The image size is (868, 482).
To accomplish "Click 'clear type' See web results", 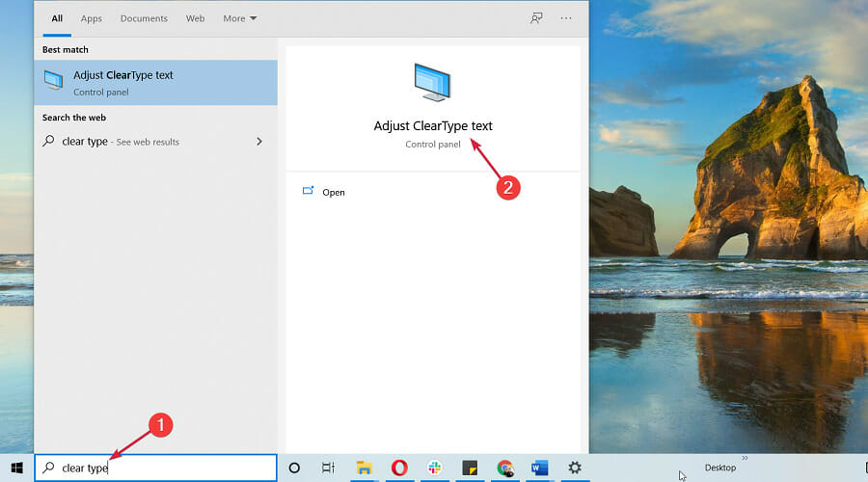I will (x=155, y=142).
